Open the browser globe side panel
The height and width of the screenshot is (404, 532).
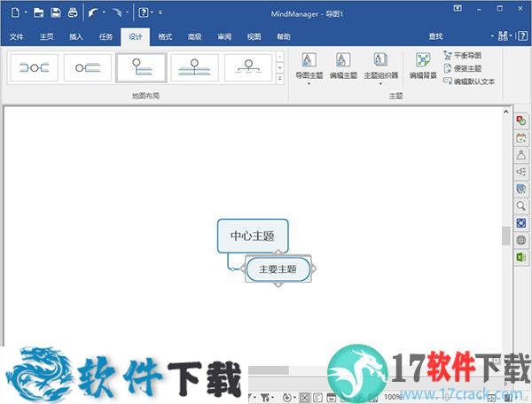520,240
